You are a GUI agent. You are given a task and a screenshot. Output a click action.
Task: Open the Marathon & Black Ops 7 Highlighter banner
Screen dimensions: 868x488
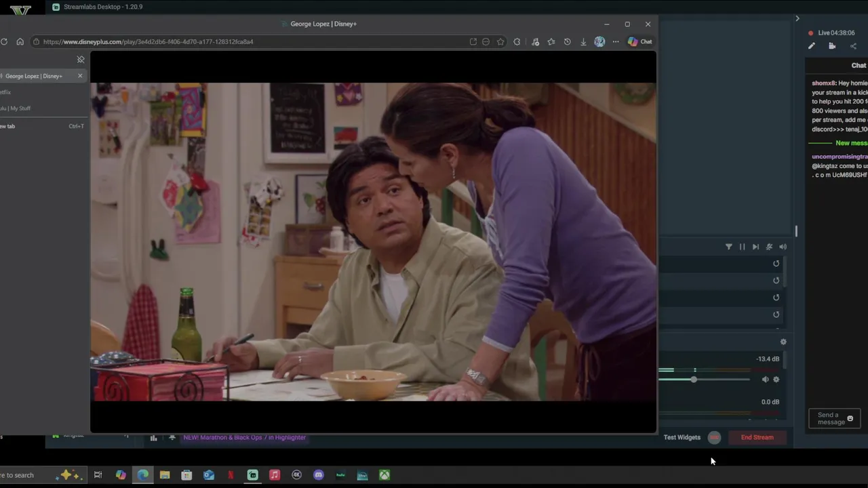[x=245, y=437]
